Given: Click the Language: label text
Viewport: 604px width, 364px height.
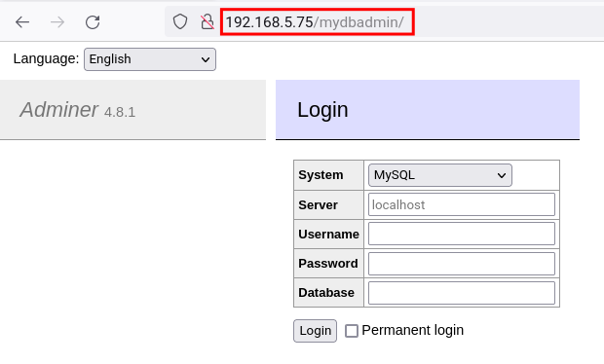Looking at the screenshot, I should tap(46, 58).
